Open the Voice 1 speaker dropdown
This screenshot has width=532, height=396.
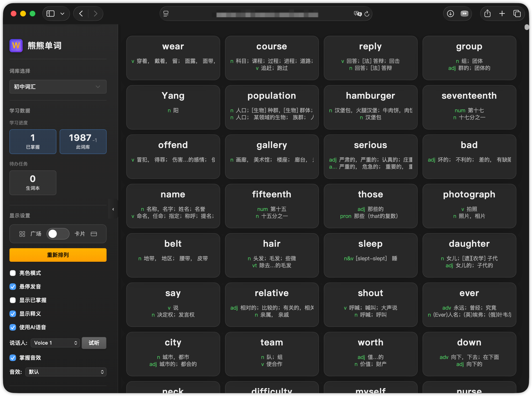tap(55, 343)
